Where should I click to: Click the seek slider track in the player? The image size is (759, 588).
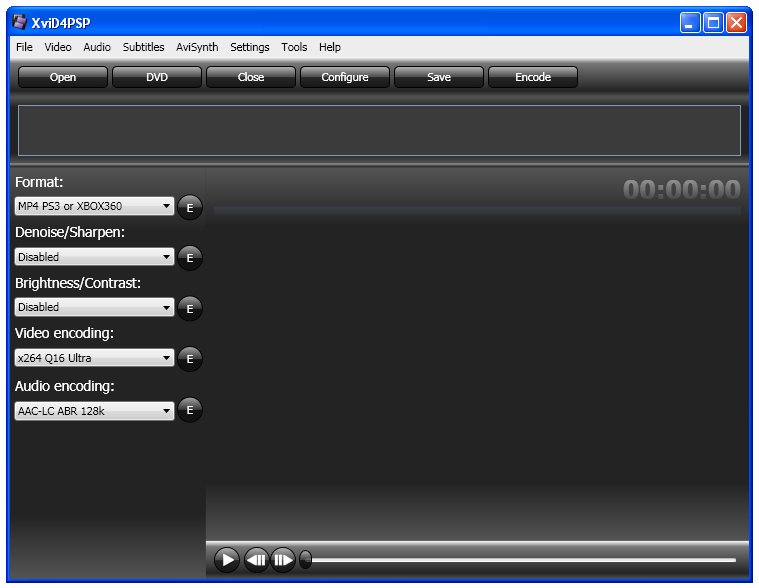tap(524, 560)
